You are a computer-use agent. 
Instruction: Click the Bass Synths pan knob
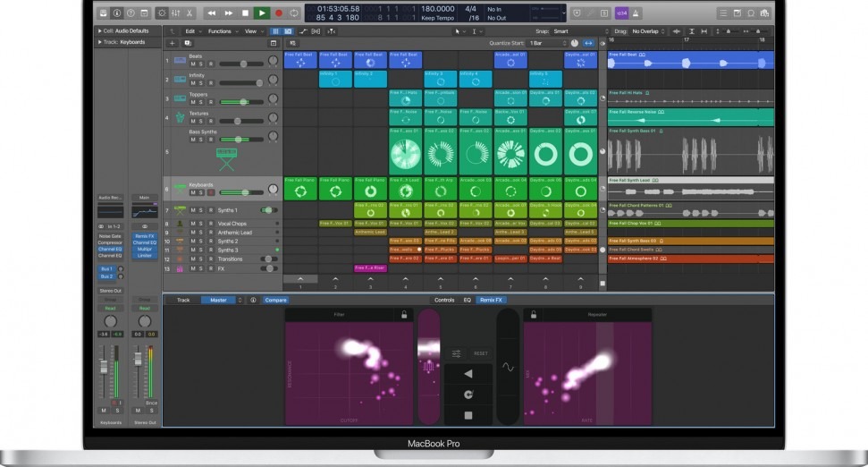273,136
